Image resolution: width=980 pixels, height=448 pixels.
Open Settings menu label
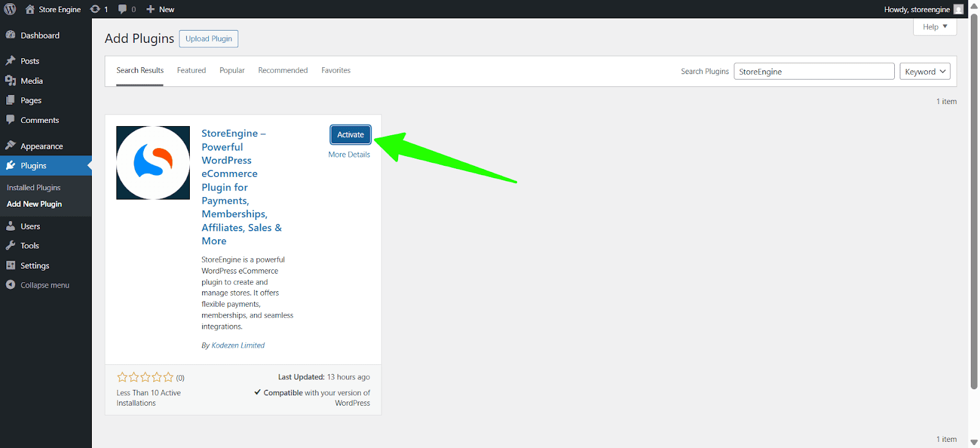click(35, 266)
